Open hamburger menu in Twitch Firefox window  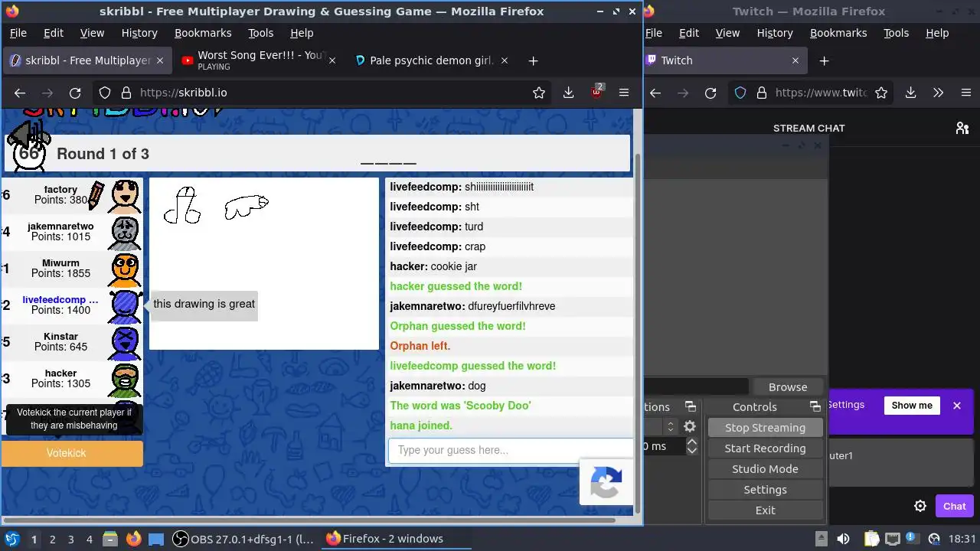[x=965, y=93]
